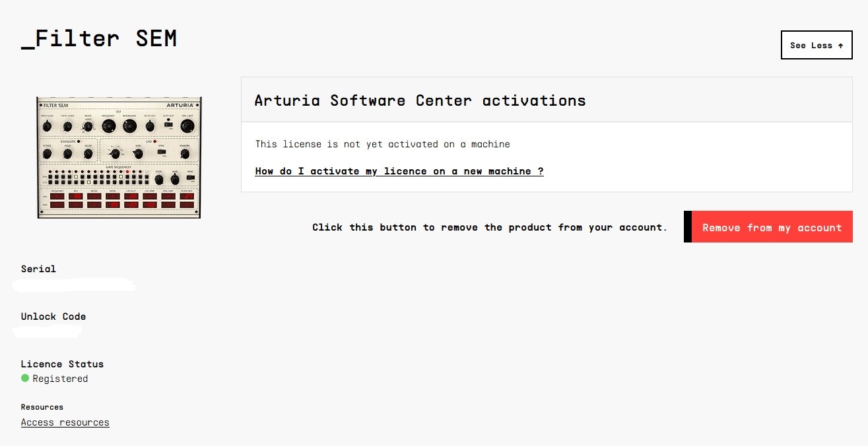Select the Frequency knob in the VCF section
Viewport: 868px width, 446px height.
(108, 127)
